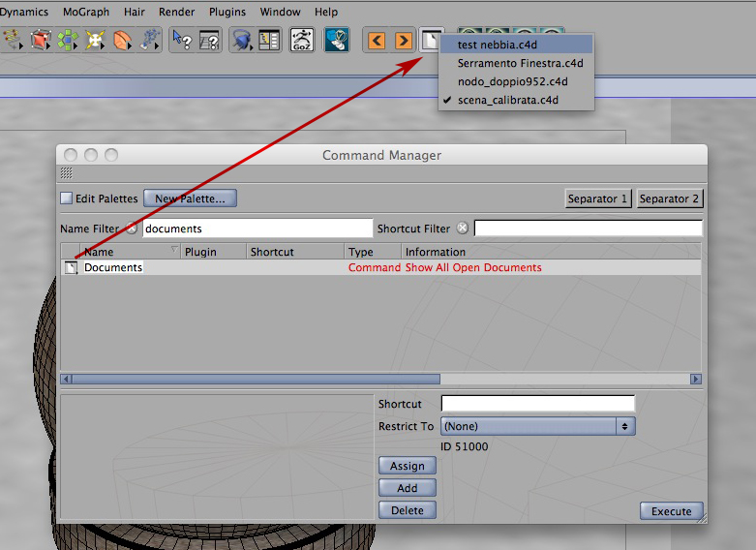The image size is (756, 550).
Task: Click the green array object icon
Action: point(68,40)
